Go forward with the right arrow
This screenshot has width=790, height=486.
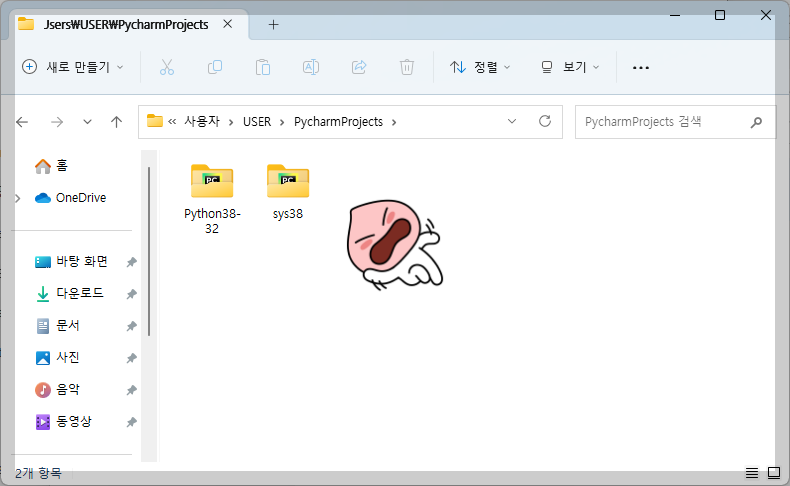pos(57,122)
